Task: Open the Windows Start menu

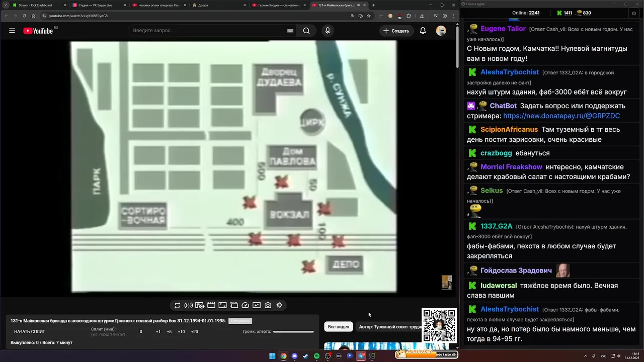Action: [272, 356]
